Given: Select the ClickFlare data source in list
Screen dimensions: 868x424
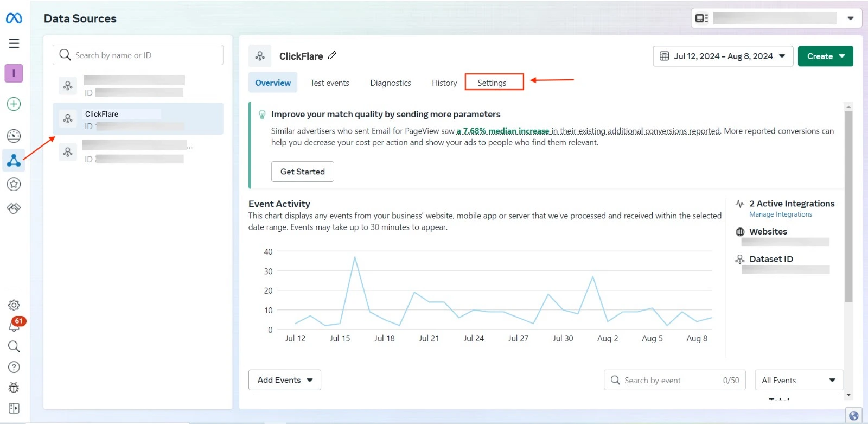Looking at the screenshot, I should pos(138,119).
